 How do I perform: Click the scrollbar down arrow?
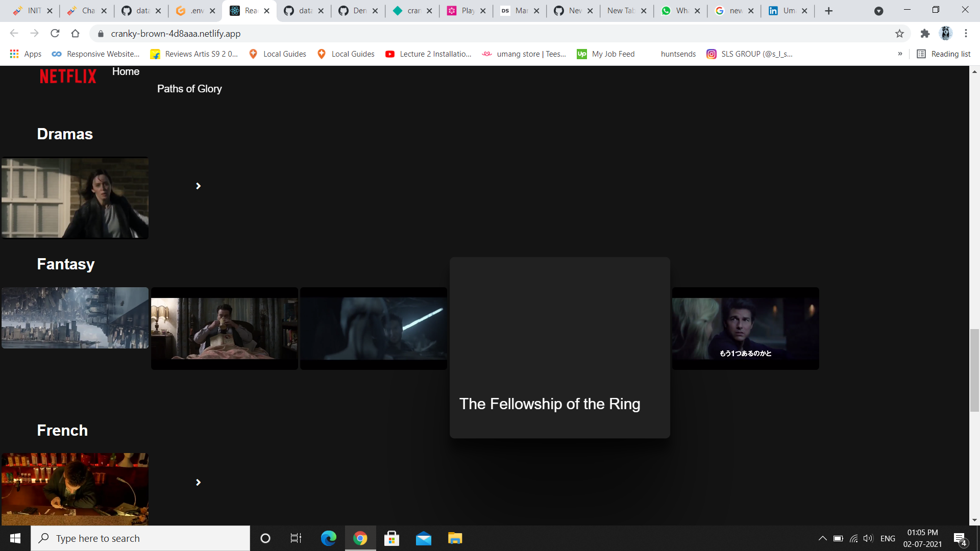coord(975,520)
